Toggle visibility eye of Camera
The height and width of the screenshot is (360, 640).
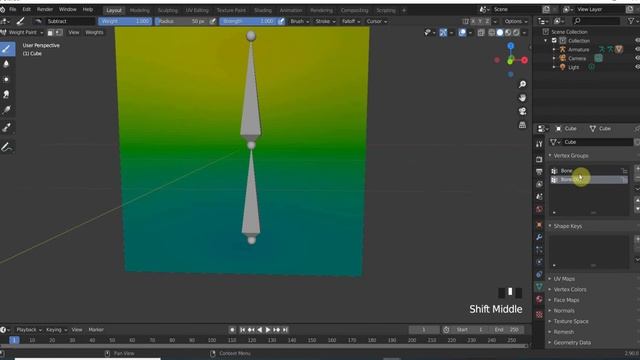click(x=637, y=58)
